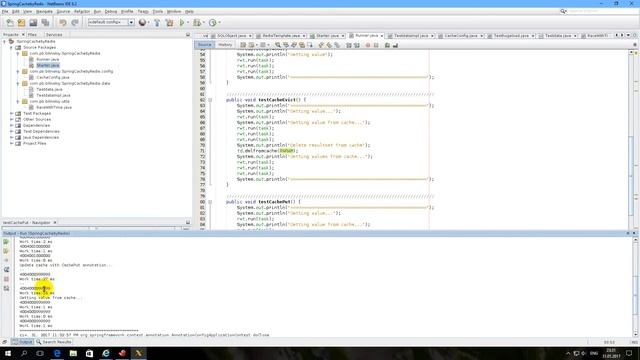Click the Output window vertical scrollbar
The width and height of the screenshot is (640, 360).
635,287
